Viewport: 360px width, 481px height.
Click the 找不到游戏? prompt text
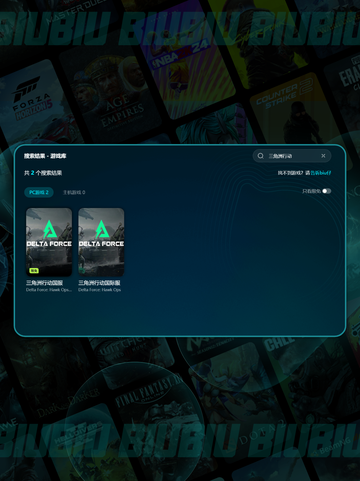coord(290,173)
